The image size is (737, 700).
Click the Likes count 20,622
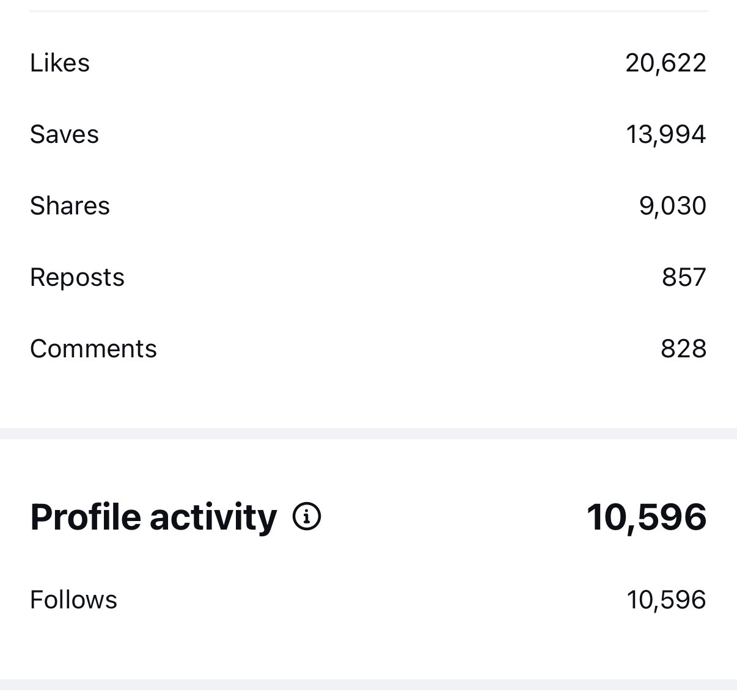pyautogui.click(x=665, y=62)
